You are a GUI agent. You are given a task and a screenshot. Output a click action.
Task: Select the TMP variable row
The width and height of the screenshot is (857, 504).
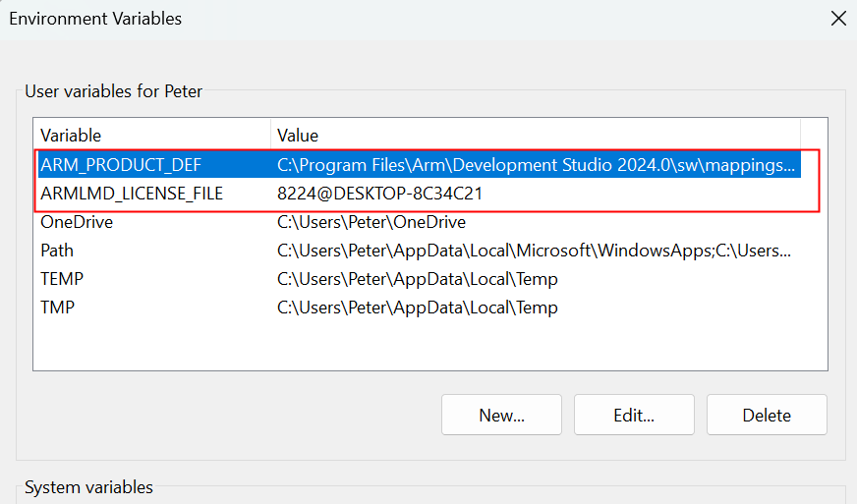coord(58,308)
